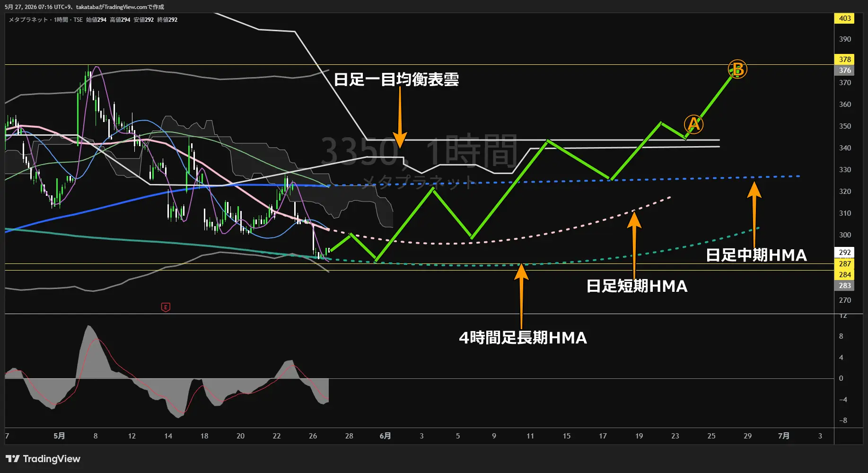Image resolution: width=868 pixels, height=473 pixels.
Task: Click date 25 on the time axis
Action: point(711,436)
